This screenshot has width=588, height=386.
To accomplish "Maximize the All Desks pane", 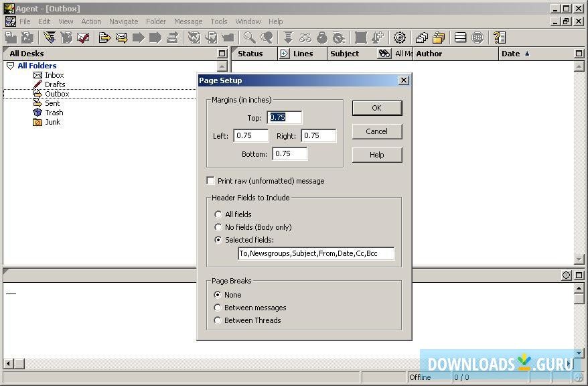I will point(222,54).
